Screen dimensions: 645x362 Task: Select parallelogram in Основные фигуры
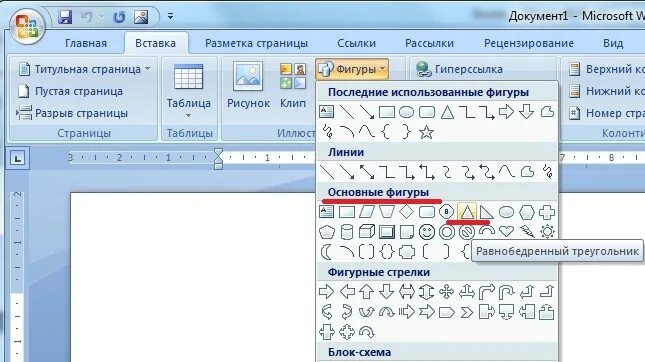coord(367,212)
